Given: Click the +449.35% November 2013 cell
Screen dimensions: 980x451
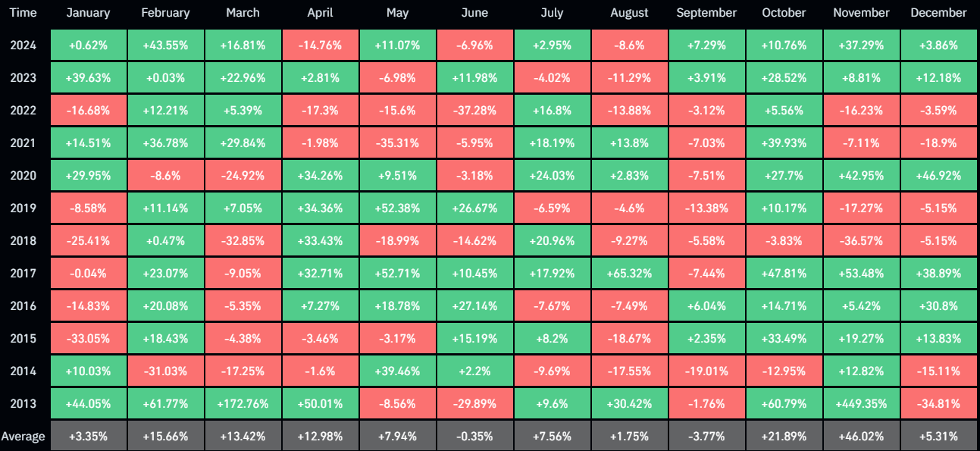Looking at the screenshot, I should click(860, 404).
